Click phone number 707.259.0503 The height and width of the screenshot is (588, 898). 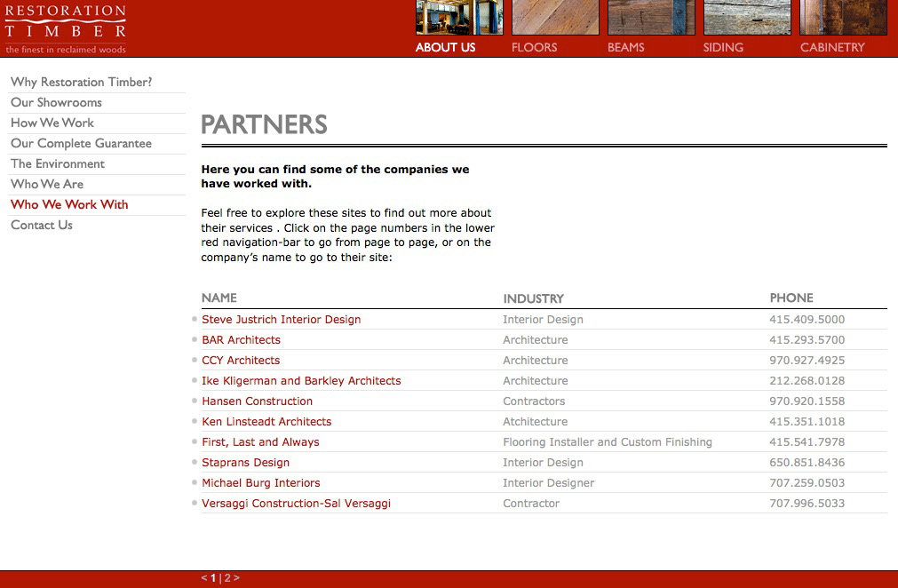click(807, 483)
